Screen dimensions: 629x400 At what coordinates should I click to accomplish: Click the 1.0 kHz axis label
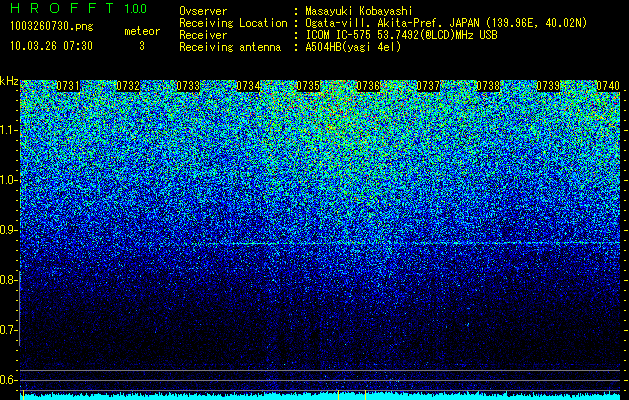coord(9,180)
